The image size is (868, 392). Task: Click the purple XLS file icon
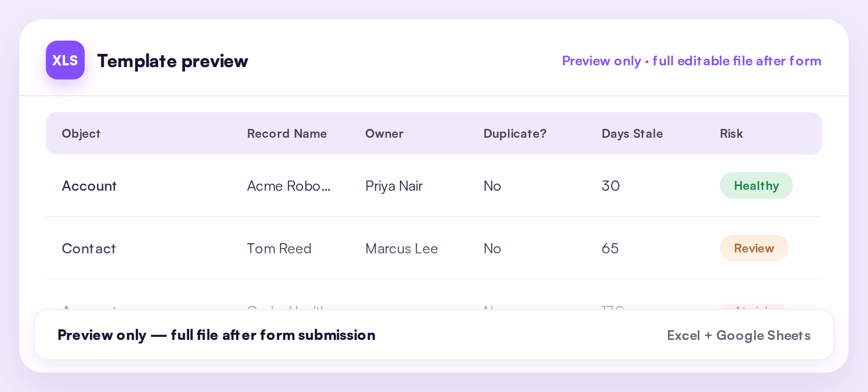pos(65,60)
